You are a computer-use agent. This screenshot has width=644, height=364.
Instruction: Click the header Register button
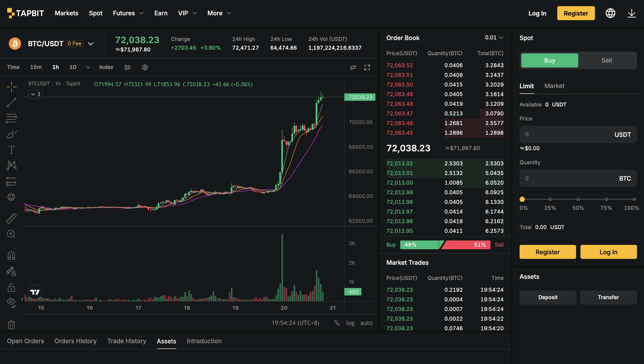[576, 13]
